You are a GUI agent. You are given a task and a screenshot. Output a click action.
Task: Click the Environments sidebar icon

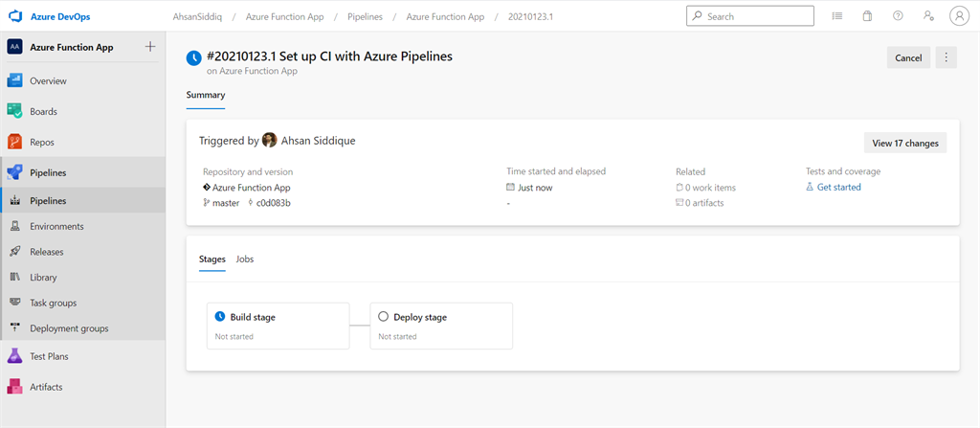(15, 227)
